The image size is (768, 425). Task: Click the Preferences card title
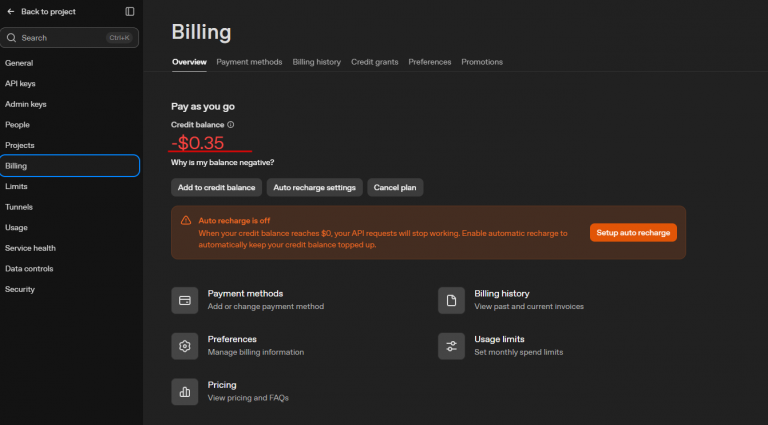[232, 339]
